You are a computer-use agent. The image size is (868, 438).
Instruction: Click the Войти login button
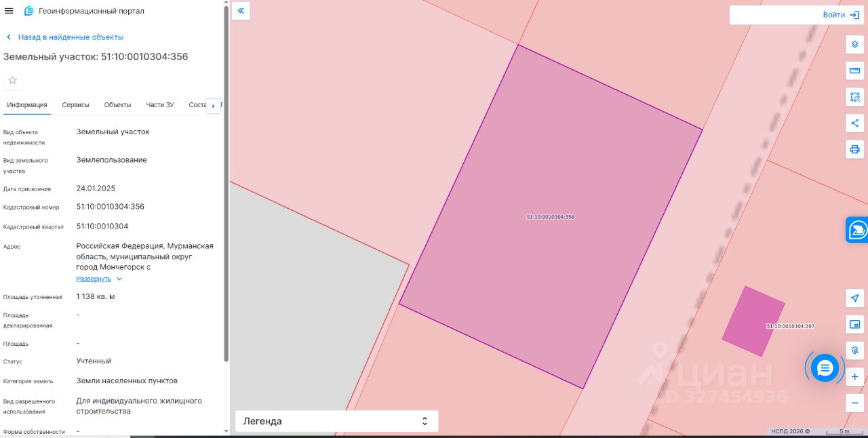(841, 14)
